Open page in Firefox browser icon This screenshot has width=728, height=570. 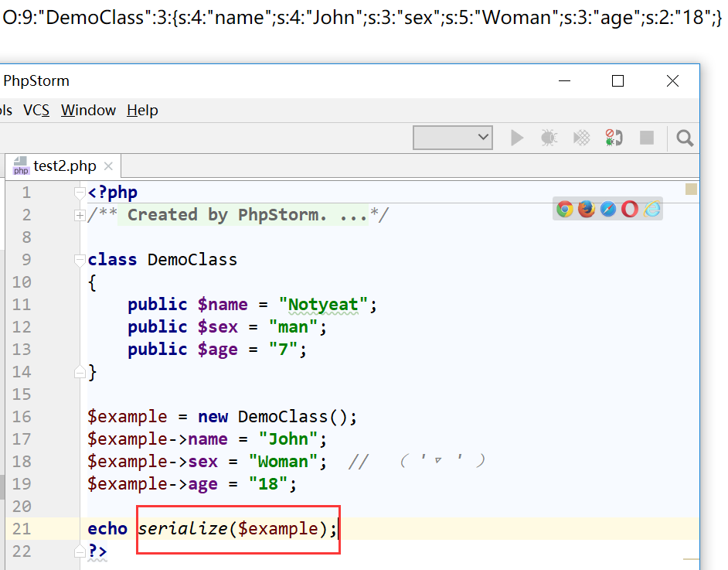coord(587,210)
